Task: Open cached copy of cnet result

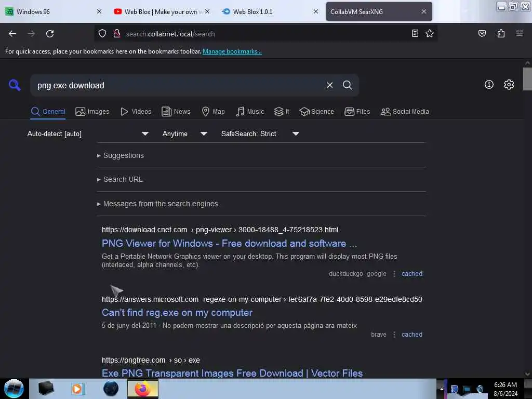Action: click(x=412, y=274)
